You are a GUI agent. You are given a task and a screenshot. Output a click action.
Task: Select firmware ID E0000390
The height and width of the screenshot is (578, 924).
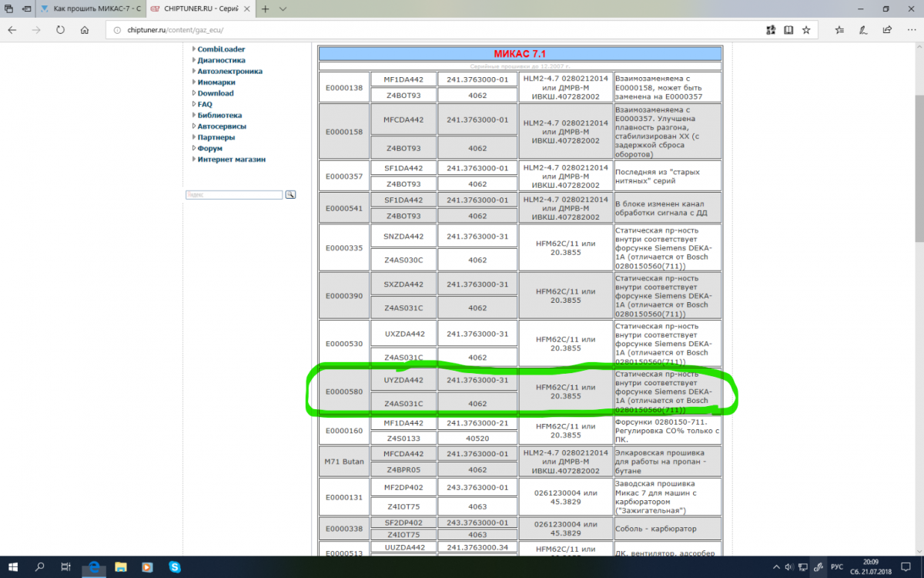[x=343, y=296]
